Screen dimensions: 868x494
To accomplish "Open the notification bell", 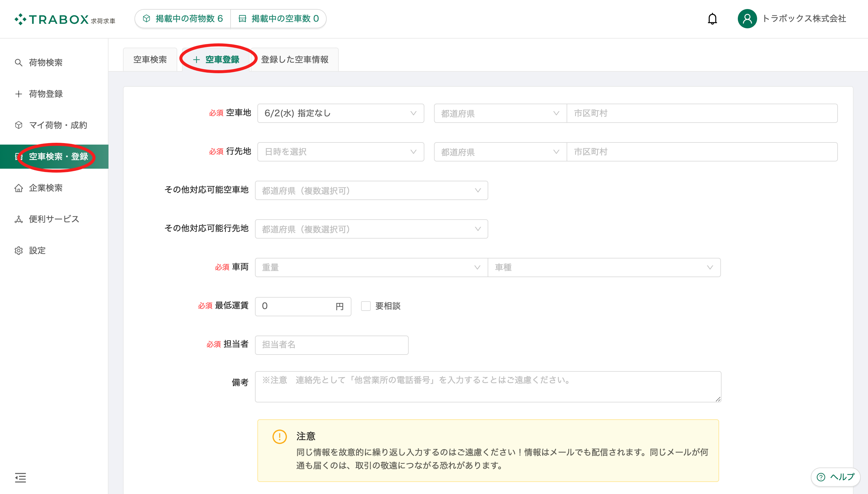I will coord(712,19).
